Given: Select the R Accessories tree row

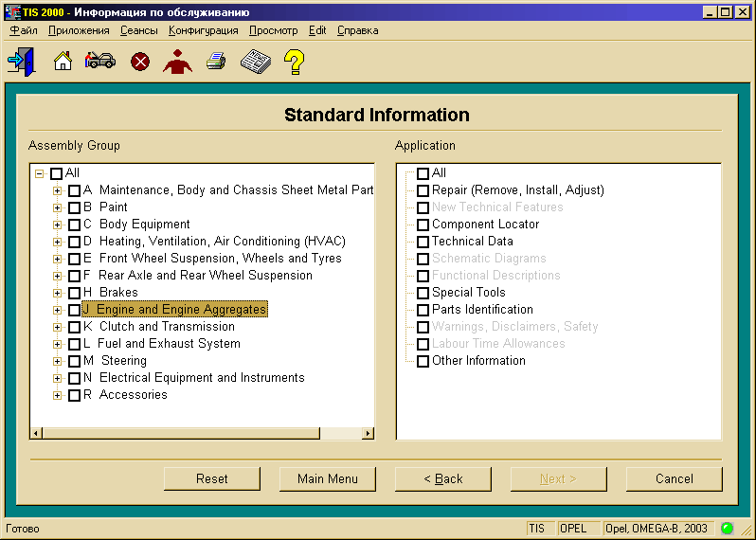Looking at the screenshot, I should tap(125, 395).
